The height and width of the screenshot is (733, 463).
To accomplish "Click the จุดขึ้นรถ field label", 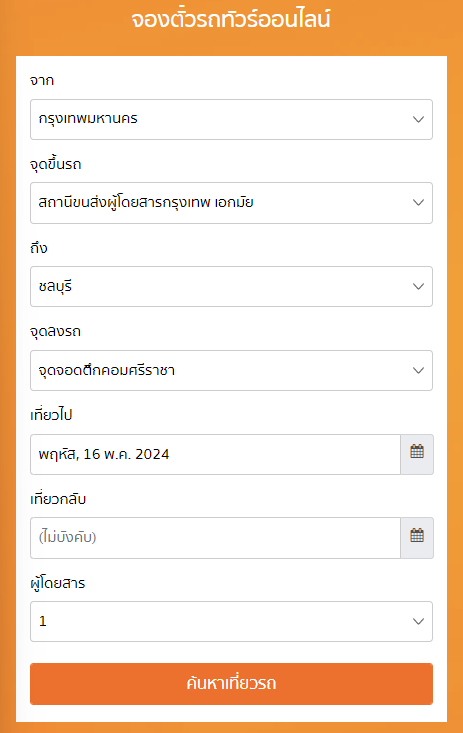I will (x=56, y=164).
